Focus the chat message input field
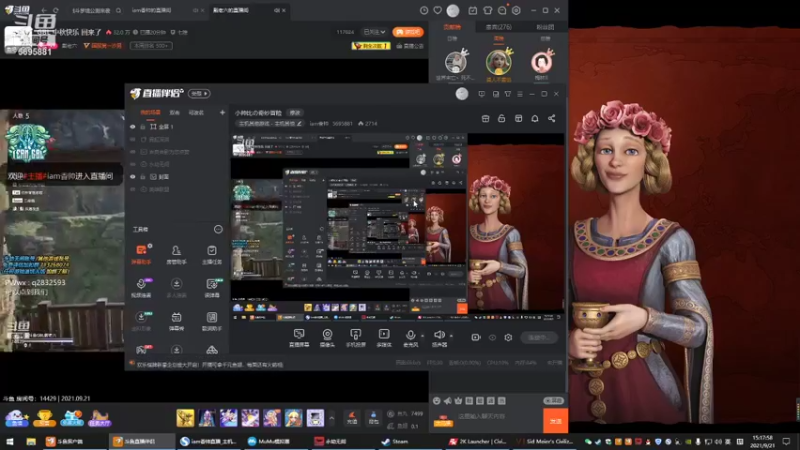 [497, 416]
